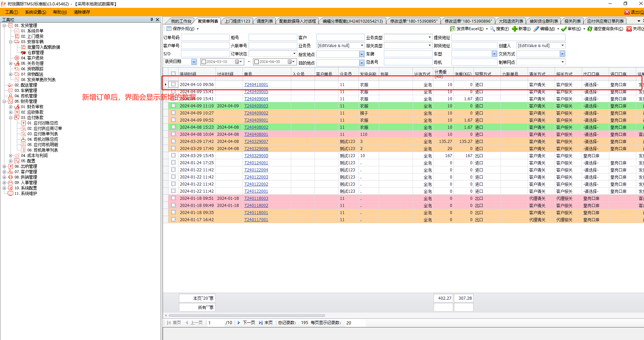The width and height of the screenshot is (644, 340).
Task: Tick the select-all checkbox in grid header
Action: pyautogui.click(x=174, y=73)
